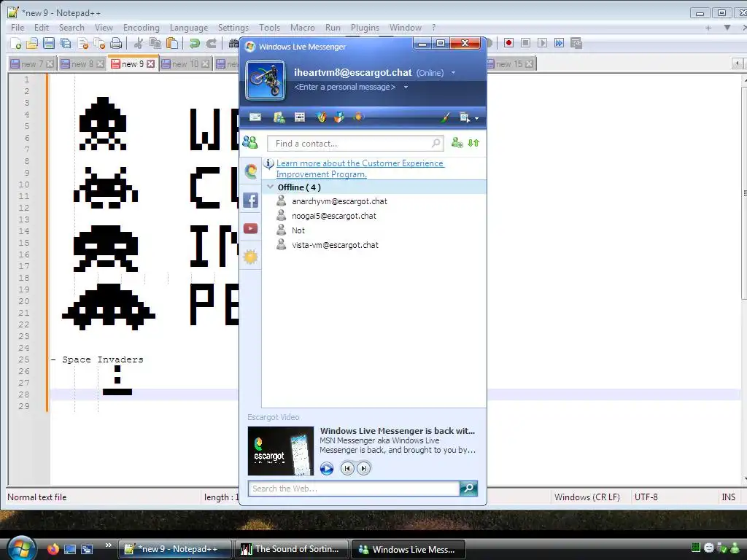747x560 pixels.
Task: Go to previous Escargot video
Action: (x=347, y=469)
